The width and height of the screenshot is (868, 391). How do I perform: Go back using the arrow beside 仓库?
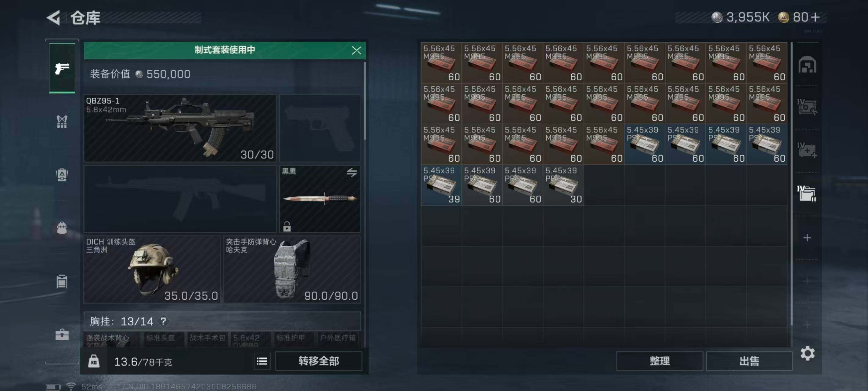click(54, 17)
